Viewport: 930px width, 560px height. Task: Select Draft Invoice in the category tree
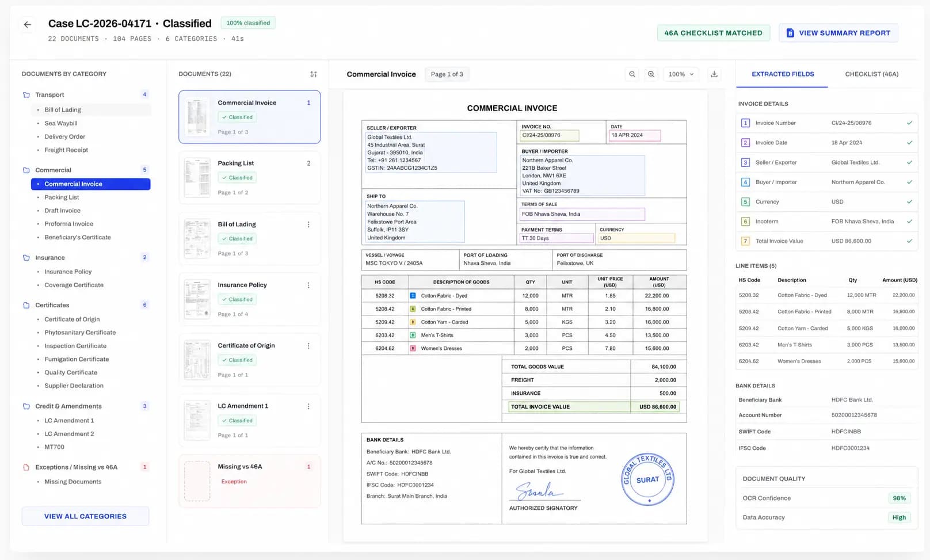pyautogui.click(x=63, y=211)
